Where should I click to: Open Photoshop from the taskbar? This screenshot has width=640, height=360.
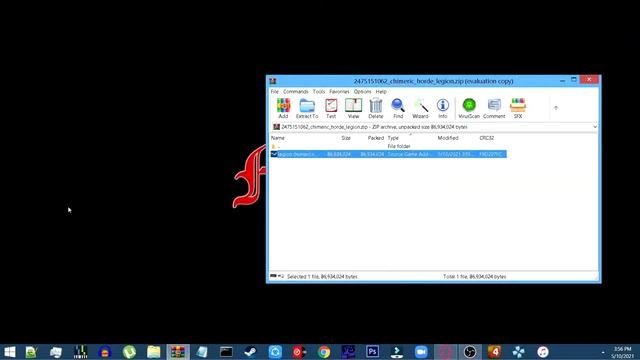[372, 352]
